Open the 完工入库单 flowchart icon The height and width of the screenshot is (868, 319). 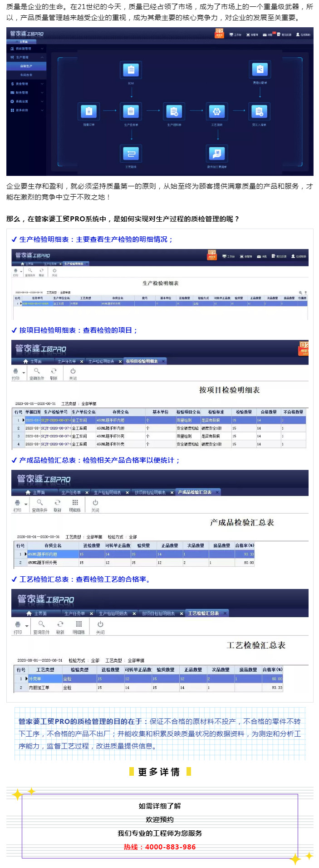(x=260, y=111)
